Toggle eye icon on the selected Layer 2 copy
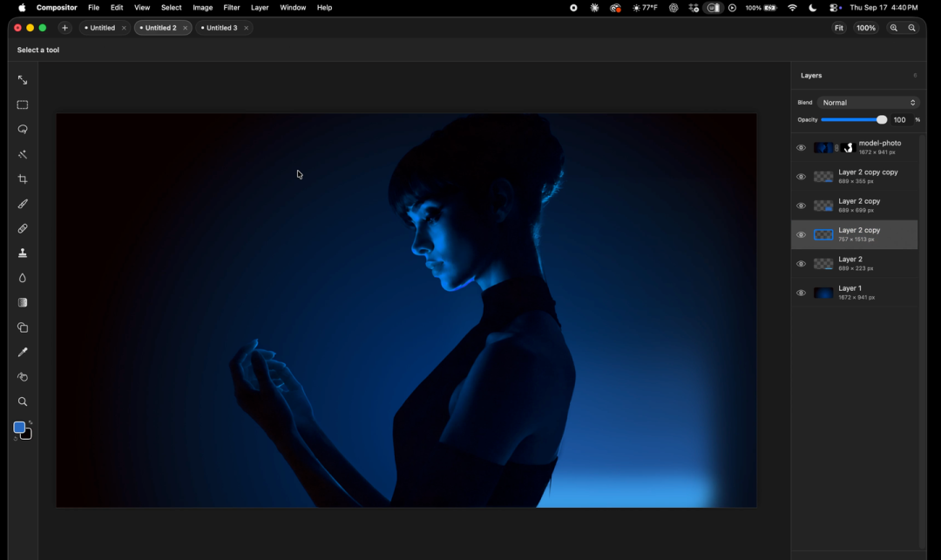 [801, 235]
